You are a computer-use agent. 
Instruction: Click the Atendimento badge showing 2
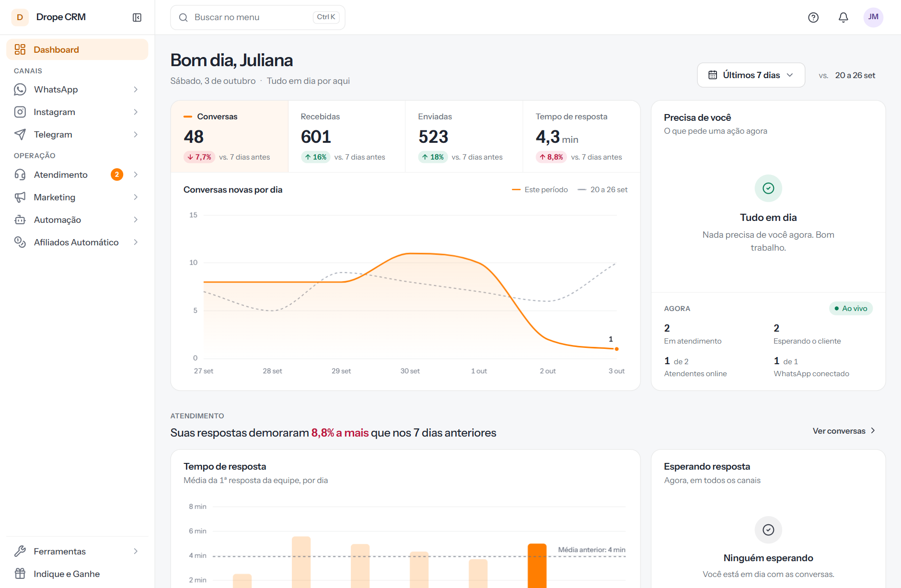[117, 174]
